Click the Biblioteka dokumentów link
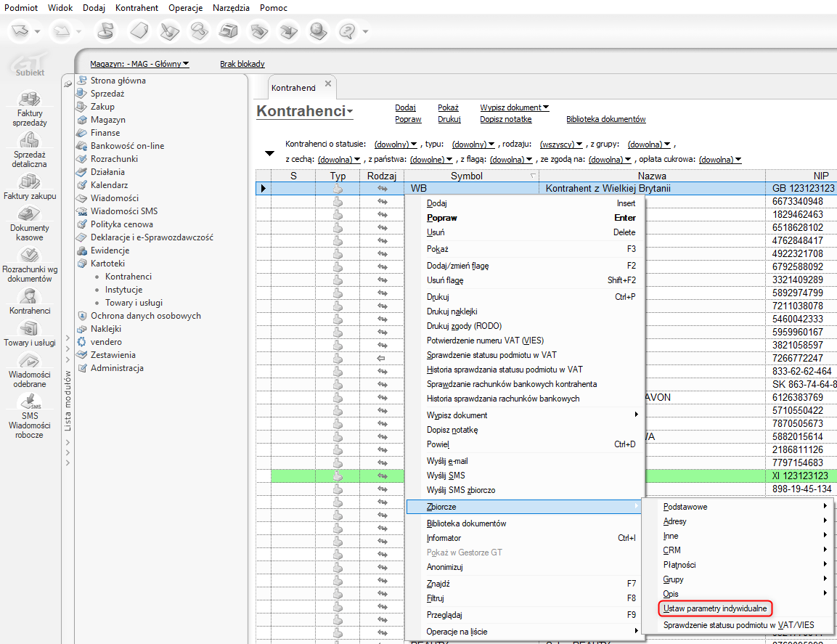837x644 pixels. click(x=605, y=119)
